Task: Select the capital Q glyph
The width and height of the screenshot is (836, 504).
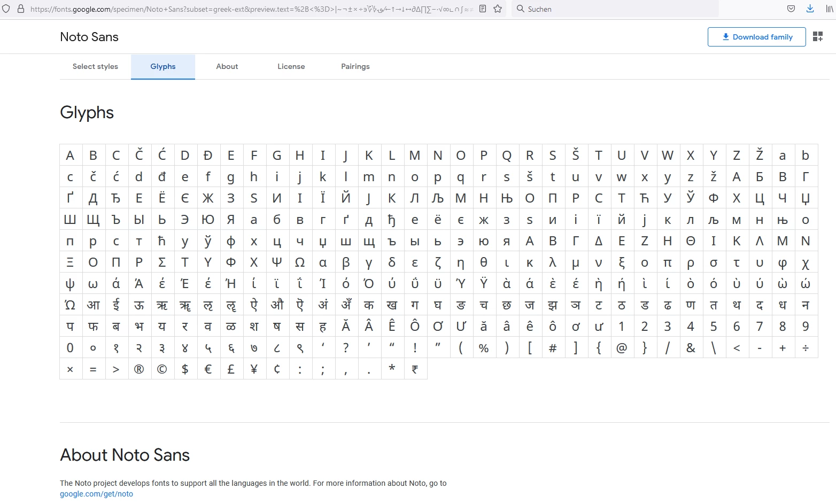Action: pyautogui.click(x=507, y=156)
